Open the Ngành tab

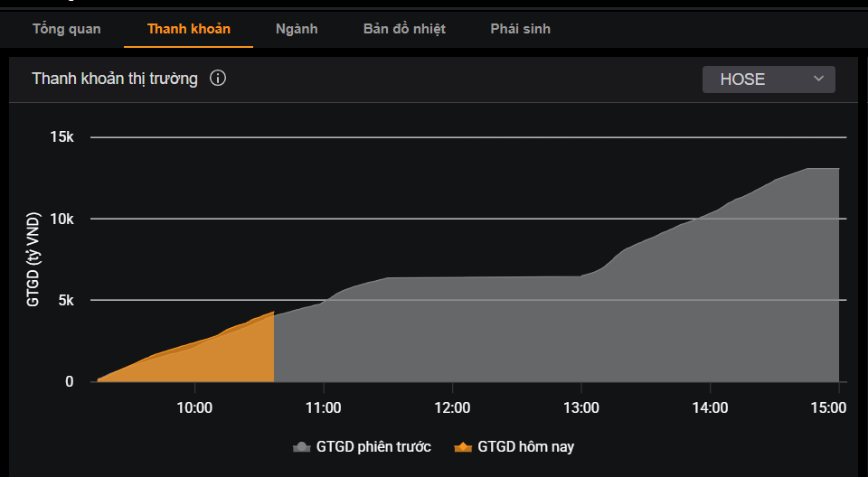point(297,29)
